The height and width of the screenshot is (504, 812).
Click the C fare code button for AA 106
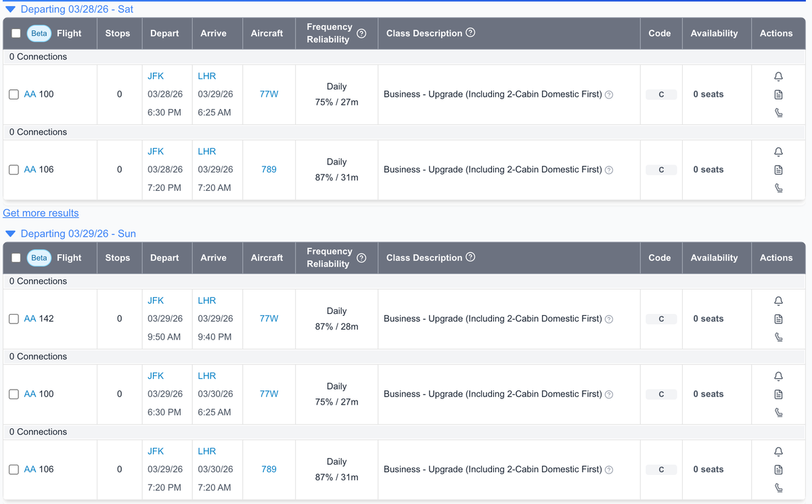(x=661, y=169)
